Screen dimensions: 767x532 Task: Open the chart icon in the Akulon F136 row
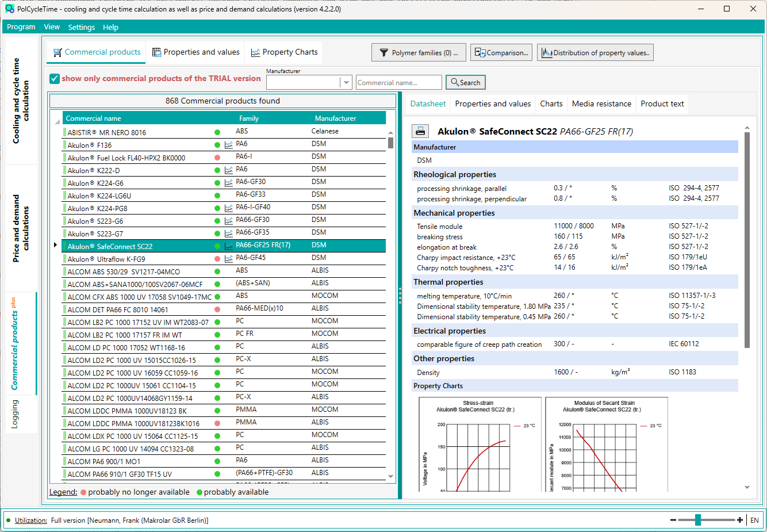(229, 145)
